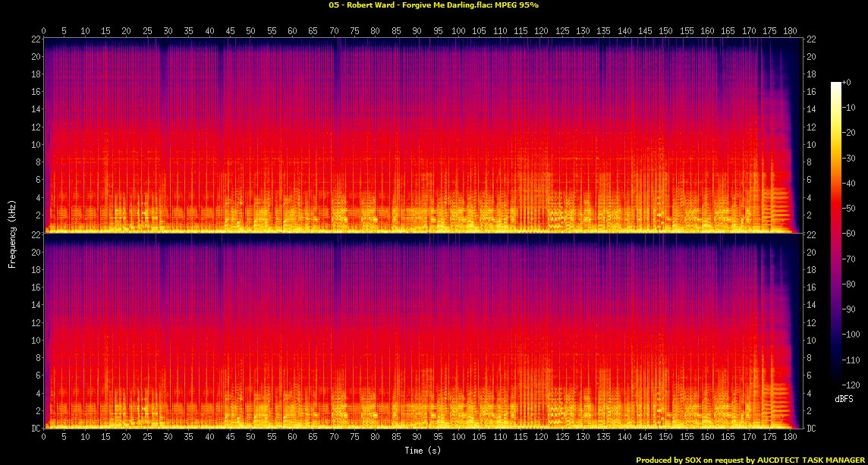
Task: Click the "-50" value on the color scale
Action: (849, 208)
